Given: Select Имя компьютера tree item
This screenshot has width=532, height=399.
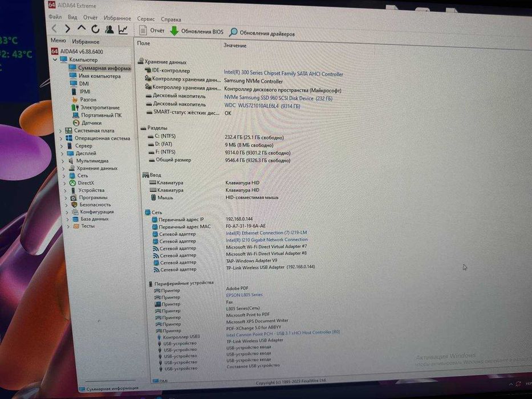Looking at the screenshot, I should coord(95,76).
